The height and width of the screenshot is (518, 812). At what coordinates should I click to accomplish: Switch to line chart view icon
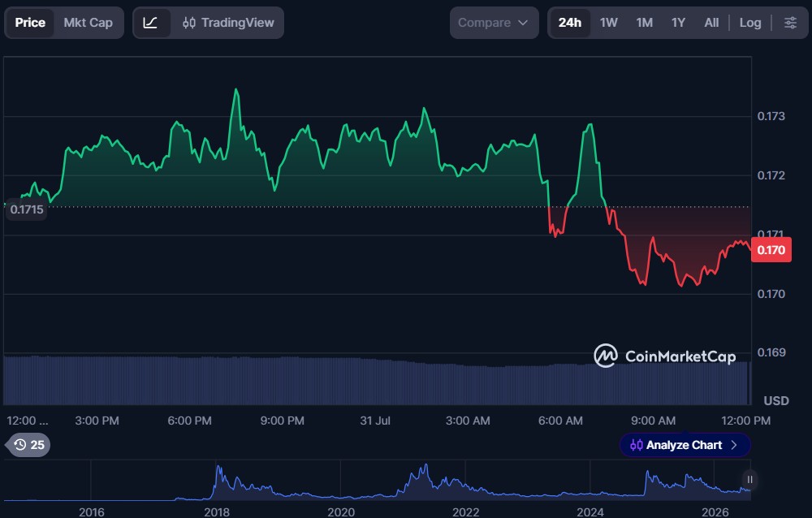151,23
